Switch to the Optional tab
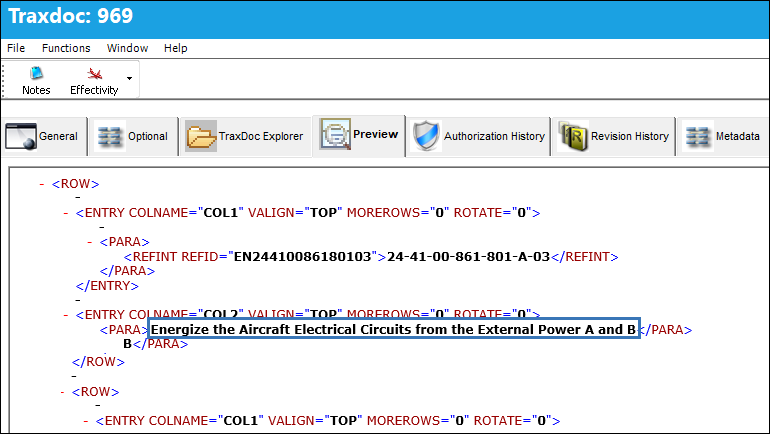Image resolution: width=770 pixels, height=434 pixels. pyautogui.click(x=134, y=136)
